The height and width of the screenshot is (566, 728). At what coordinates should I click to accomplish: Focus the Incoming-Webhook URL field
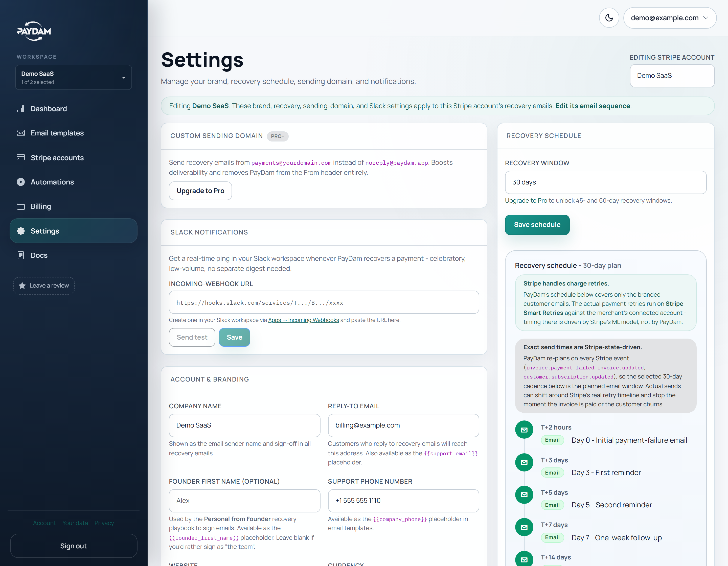[x=324, y=302]
